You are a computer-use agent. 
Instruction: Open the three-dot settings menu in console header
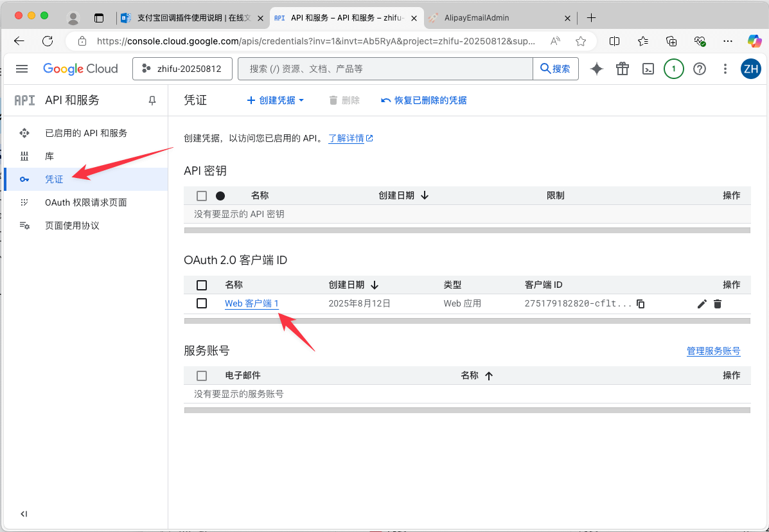click(x=725, y=69)
